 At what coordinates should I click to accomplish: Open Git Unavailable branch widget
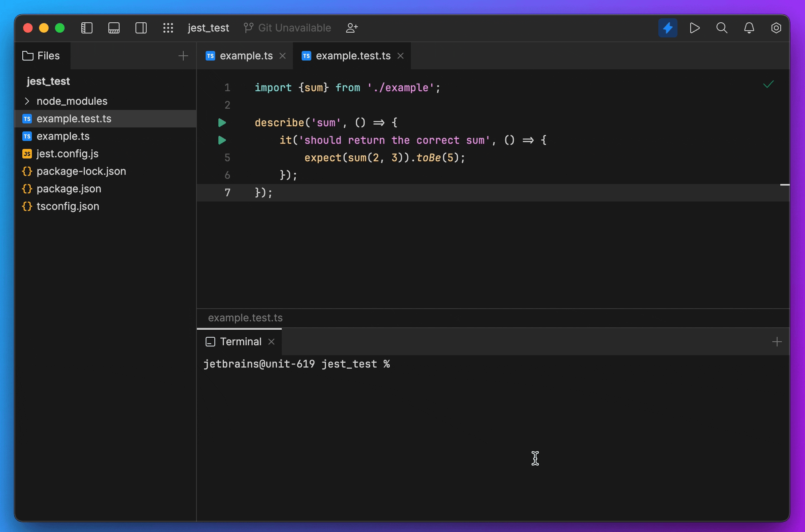[288, 28]
